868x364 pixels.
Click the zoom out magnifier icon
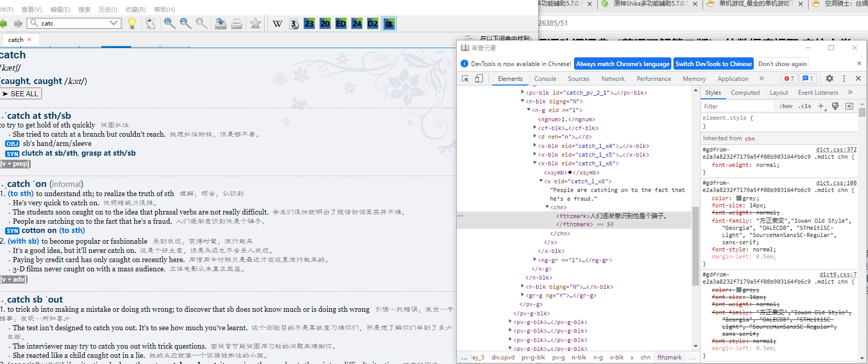(185, 24)
